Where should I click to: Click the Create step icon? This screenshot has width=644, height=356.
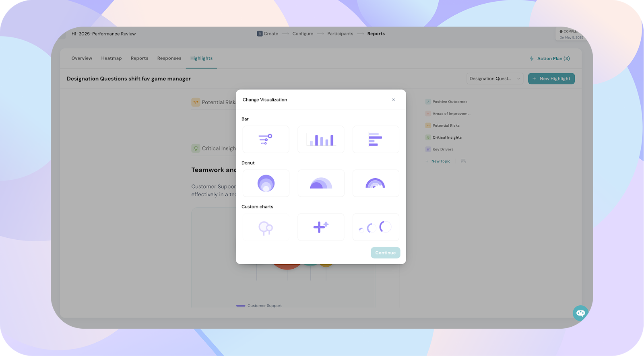point(260,34)
